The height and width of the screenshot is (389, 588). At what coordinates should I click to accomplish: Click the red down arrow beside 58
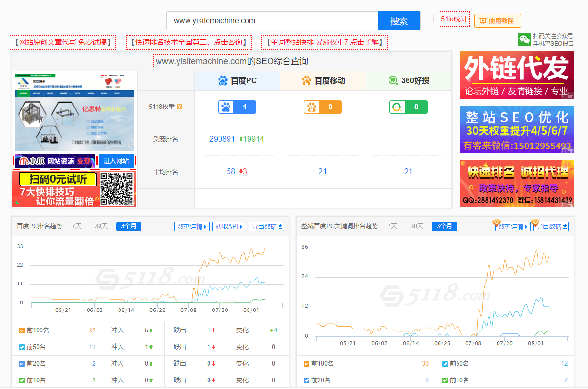click(x=241, y=171)
